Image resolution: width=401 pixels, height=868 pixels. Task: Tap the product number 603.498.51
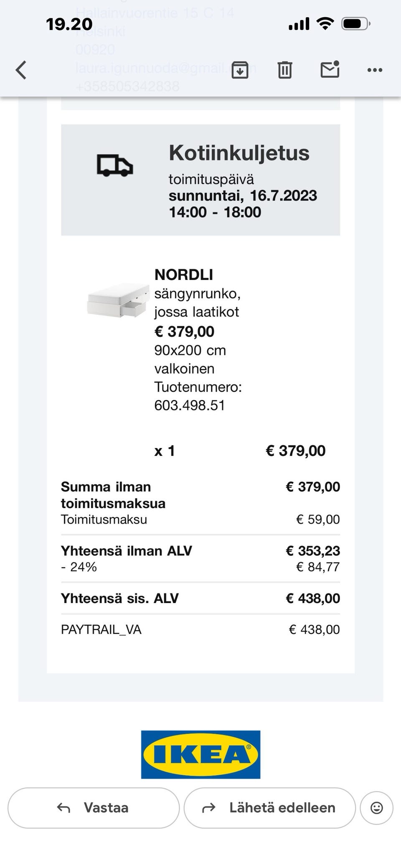click(190, 405)
